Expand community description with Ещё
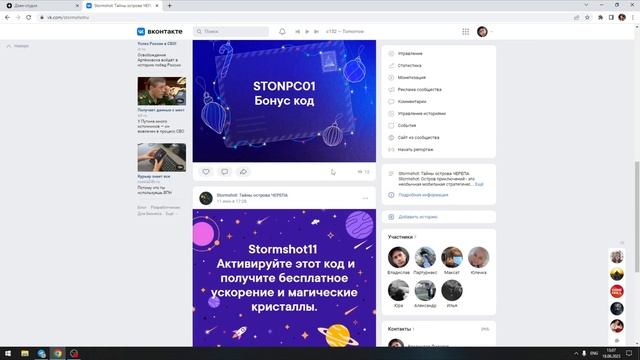 479,184
